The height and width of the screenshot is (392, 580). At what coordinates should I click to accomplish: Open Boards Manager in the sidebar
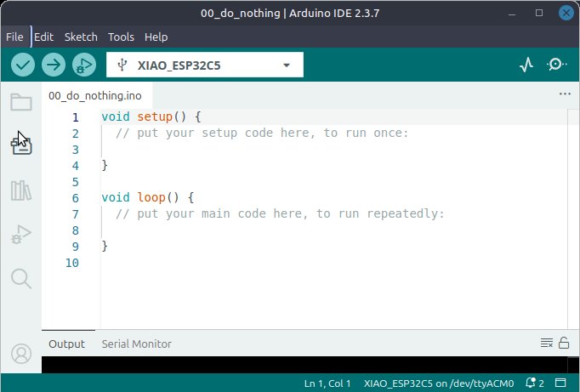(21, 145)
